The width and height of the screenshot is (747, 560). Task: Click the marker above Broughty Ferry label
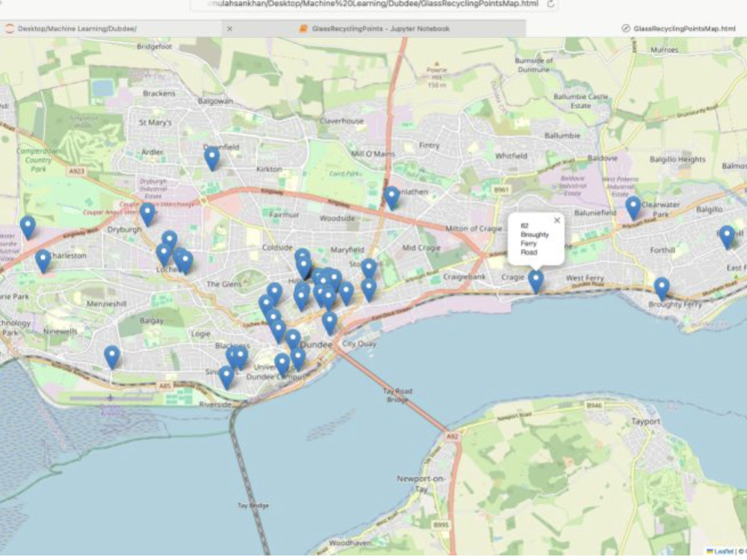(662, 290)
